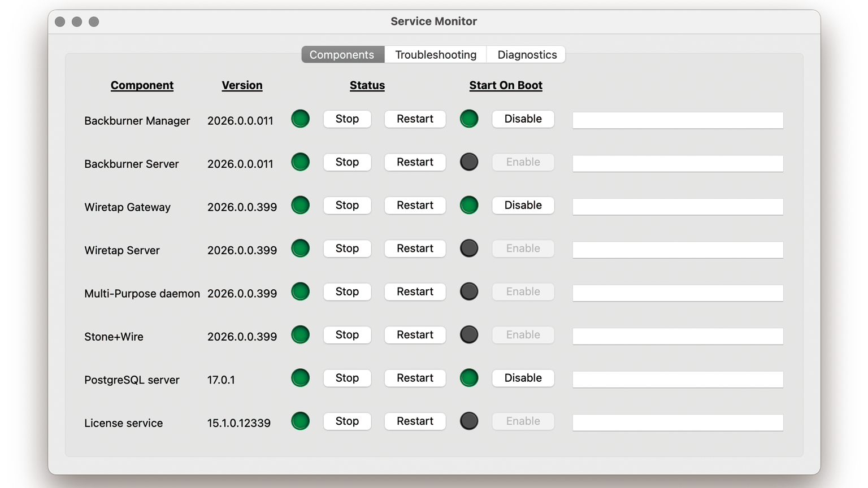Click Wiretap Server start-on-boot gray indicator
The image size is (868, 488).
pyautogui.click(x=469, y=249)
